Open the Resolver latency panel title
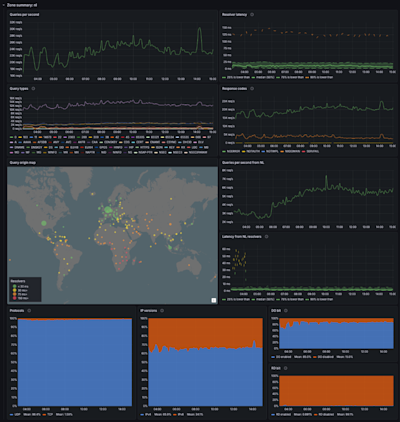Screen dimensions: 400x422 (x=235, y=15)
